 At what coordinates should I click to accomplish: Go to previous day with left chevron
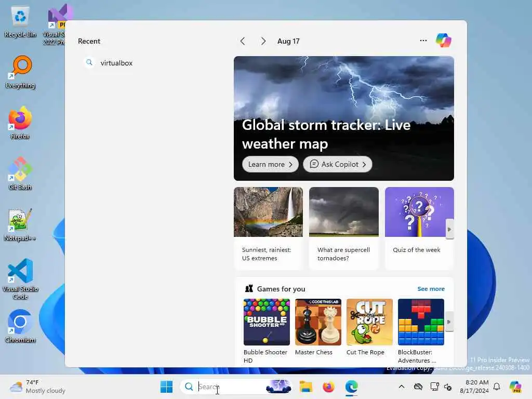tap(243, 41)
